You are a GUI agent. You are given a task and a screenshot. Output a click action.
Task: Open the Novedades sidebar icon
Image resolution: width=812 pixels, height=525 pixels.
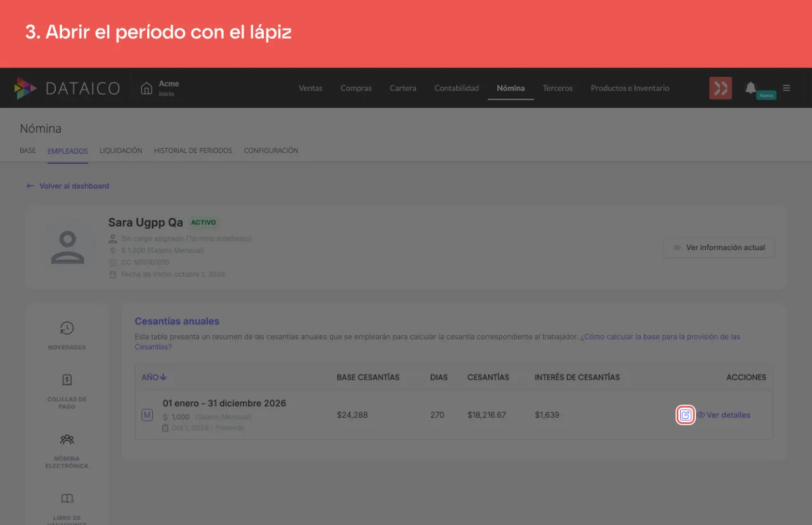67,328
